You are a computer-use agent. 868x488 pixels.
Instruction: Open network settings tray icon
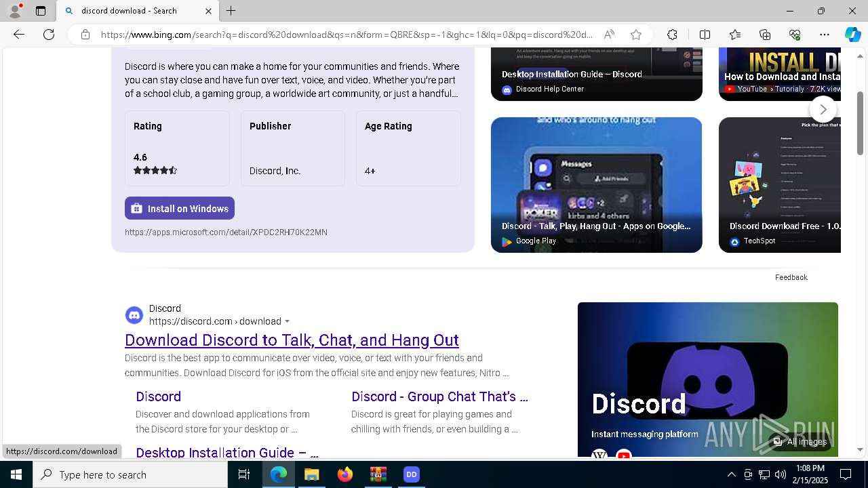point(764,474)
